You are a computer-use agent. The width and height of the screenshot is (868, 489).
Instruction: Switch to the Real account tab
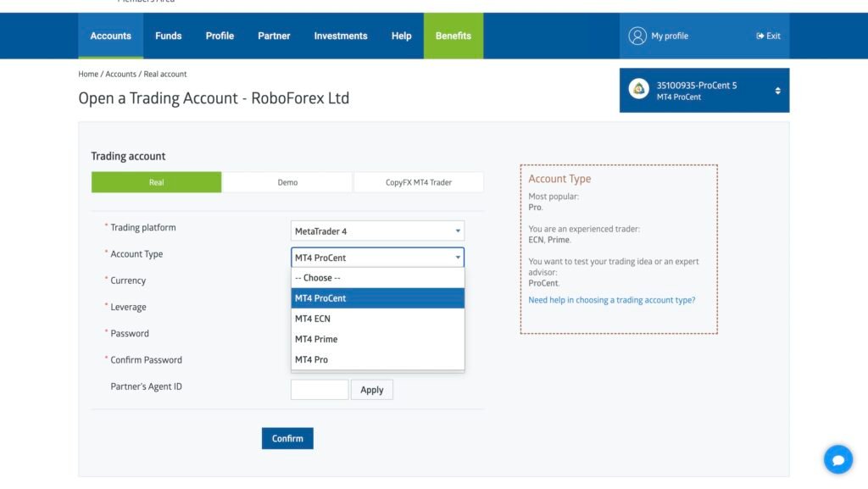(157, 182)
